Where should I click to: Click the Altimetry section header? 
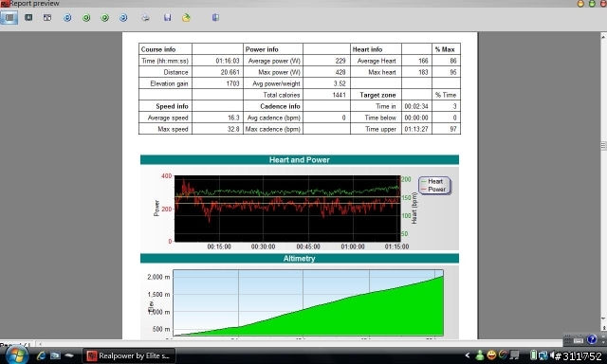300,259
